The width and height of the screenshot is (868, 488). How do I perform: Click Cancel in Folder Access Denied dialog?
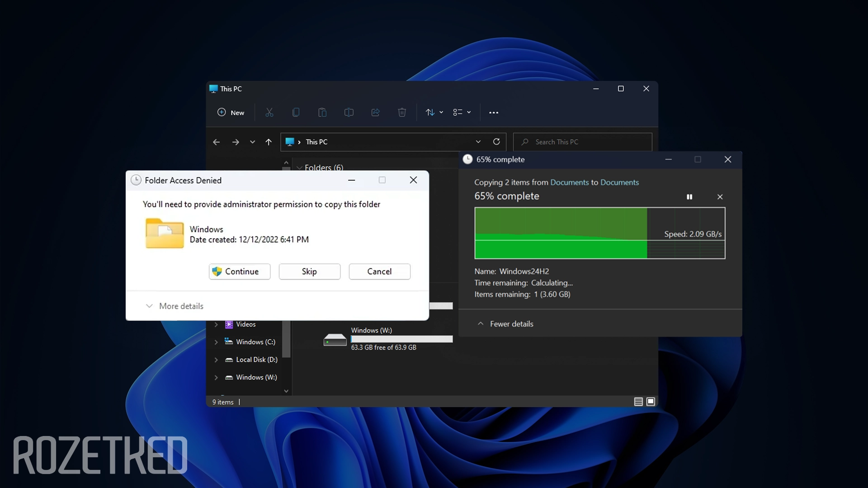380,272
